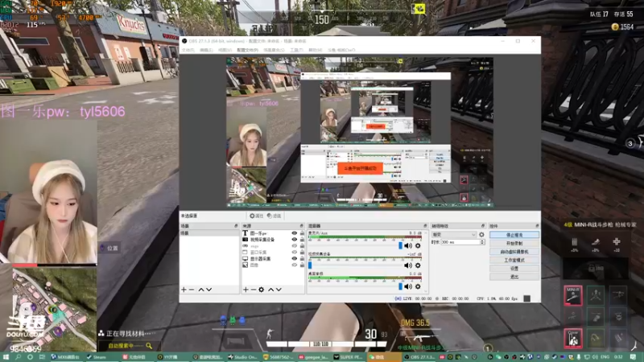Open source 滤镜 filters button

pyautogui.click(x=274, y=216)
